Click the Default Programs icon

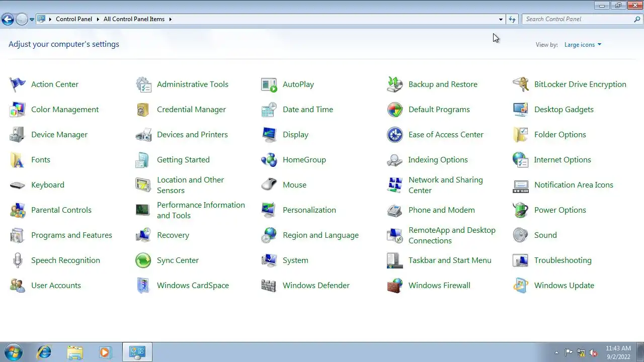click(395, 110)
